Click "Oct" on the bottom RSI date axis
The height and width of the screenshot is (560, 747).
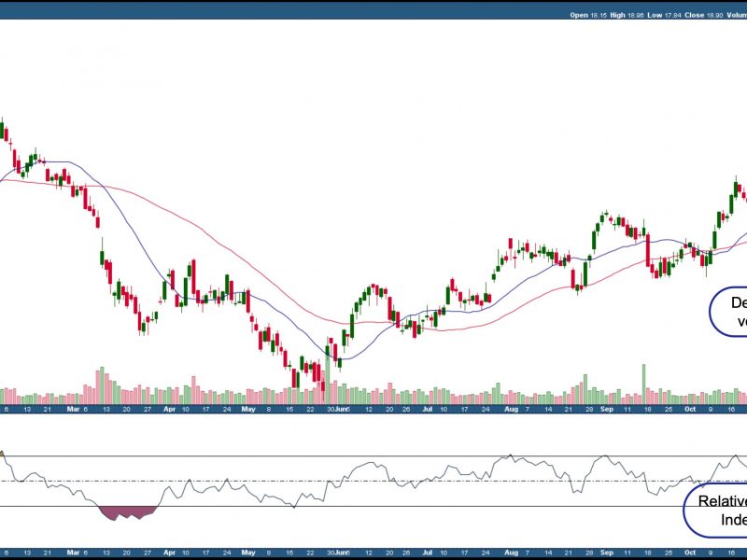[690, 553]
